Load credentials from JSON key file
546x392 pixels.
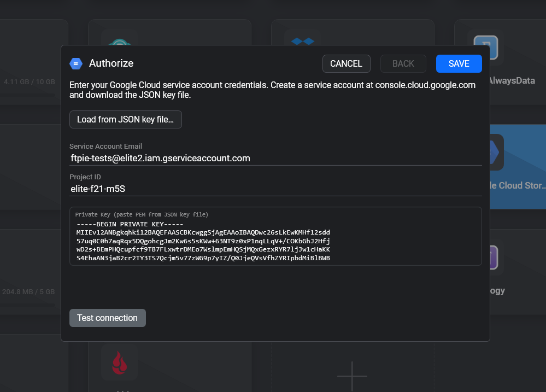125,120
